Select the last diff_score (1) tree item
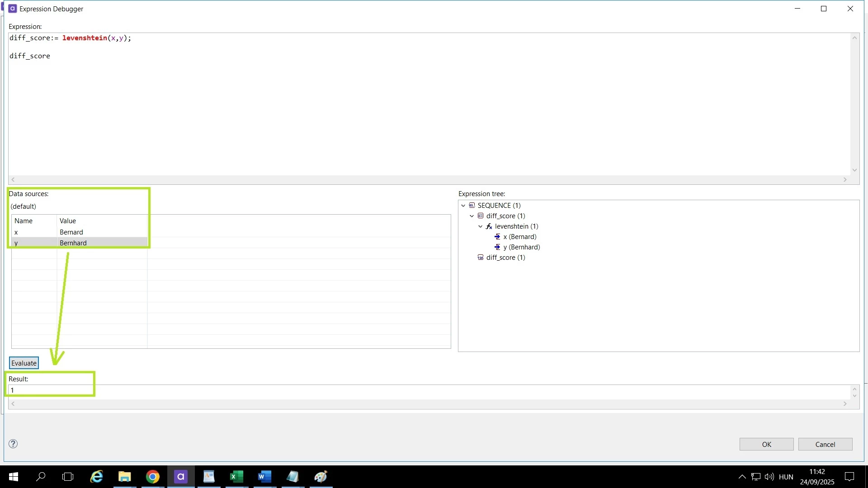Viewport: 868px width, 488px height. (x=505, y=258)
